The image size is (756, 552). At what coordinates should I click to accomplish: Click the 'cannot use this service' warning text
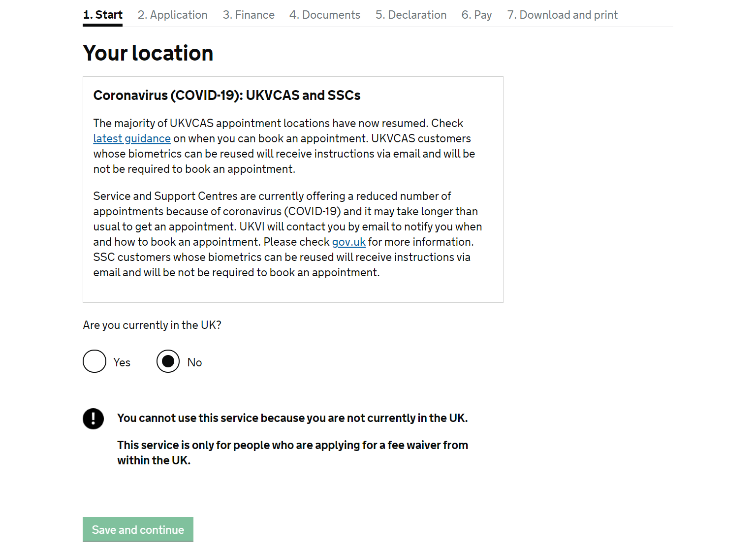[x=292, y=418]
